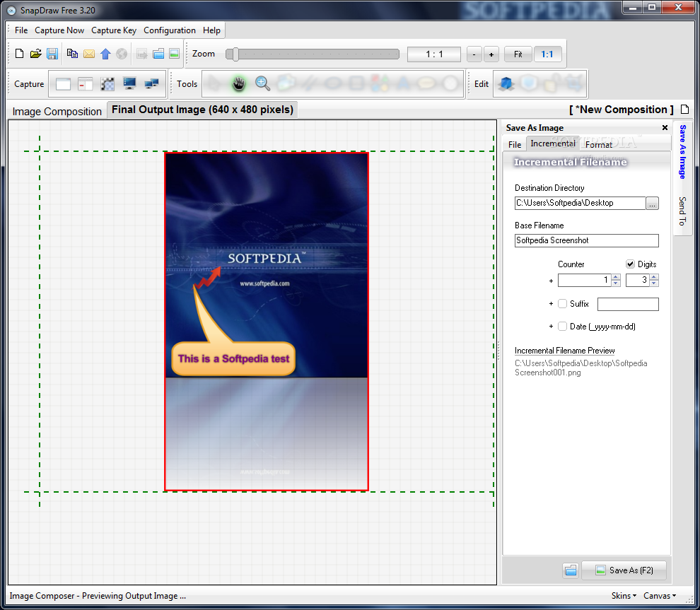Decrease the Digits count spinner

[x=654, y=283]
